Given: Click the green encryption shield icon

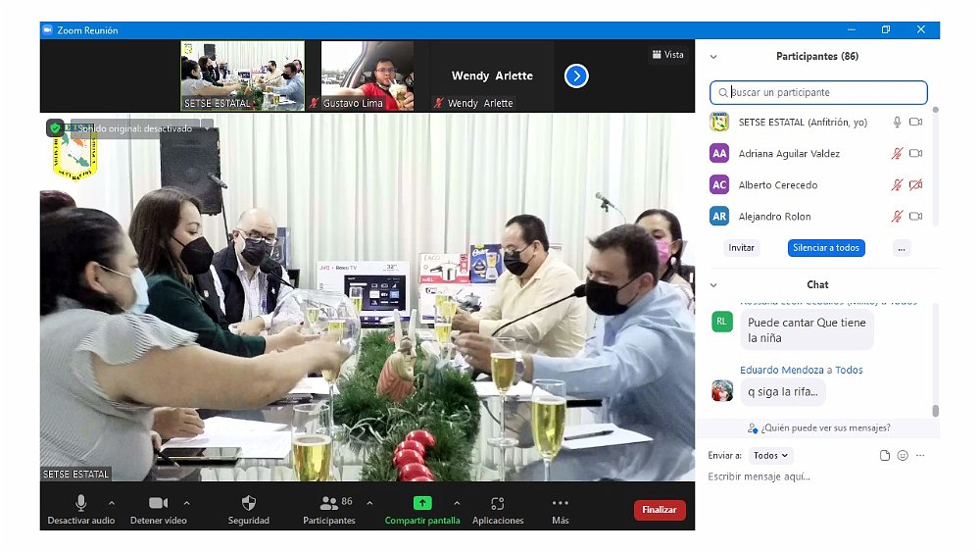Looking at the screenshot, I should click(55, 127).
